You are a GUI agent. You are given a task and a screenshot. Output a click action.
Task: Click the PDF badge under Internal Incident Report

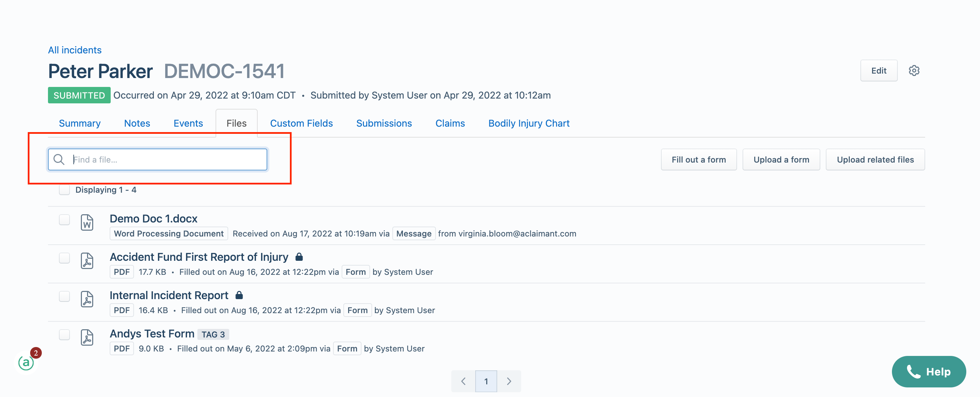tap(122, 310)
